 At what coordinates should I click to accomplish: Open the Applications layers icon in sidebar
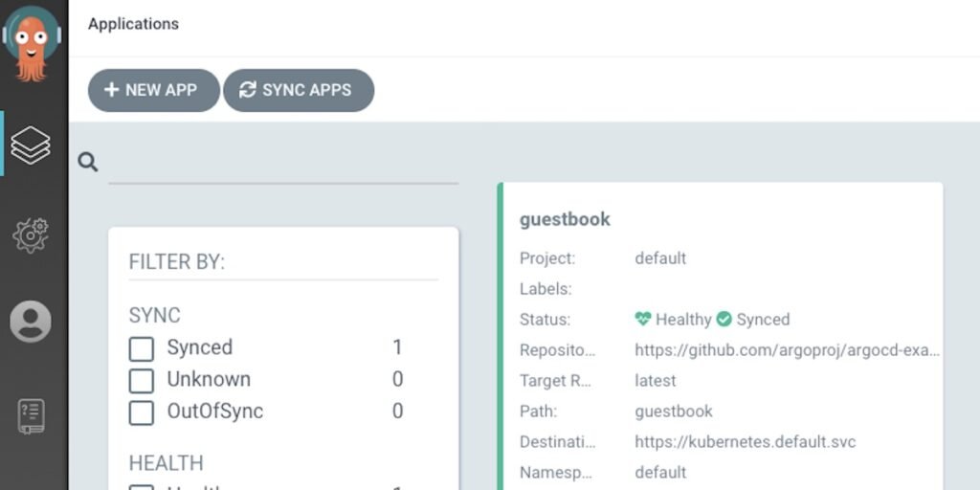pyautogui.click(x=31, y=145)
